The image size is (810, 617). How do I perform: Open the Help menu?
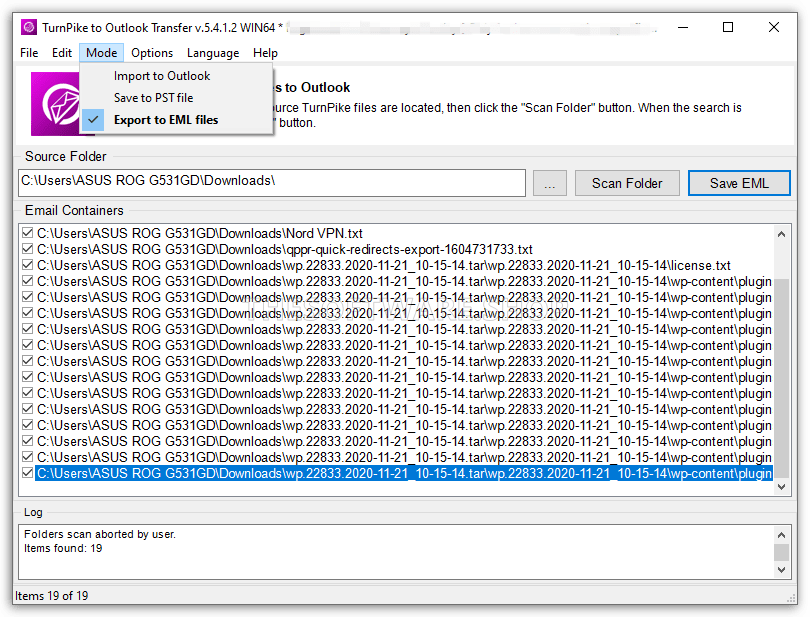click(265, 53)
